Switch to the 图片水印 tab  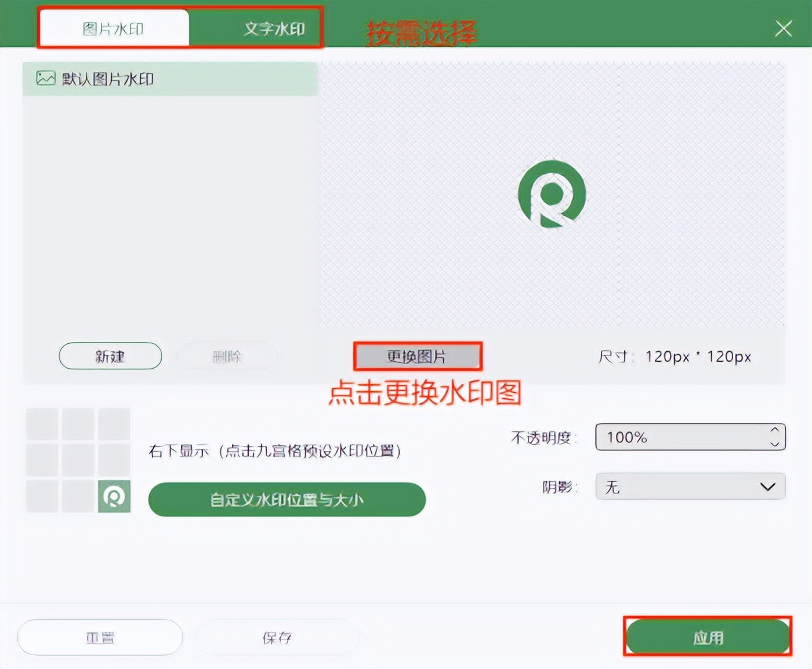[x=114, y=28]
